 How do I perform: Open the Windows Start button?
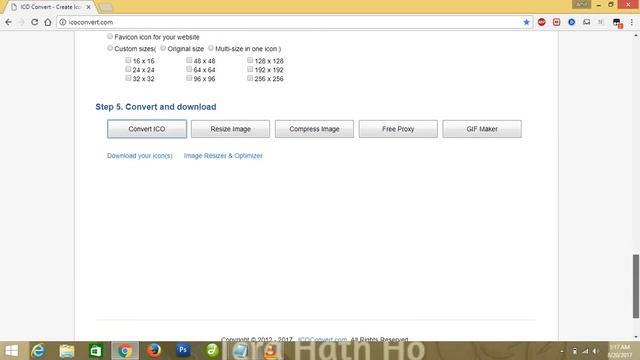pyautogui.click(x=11, y=351)
